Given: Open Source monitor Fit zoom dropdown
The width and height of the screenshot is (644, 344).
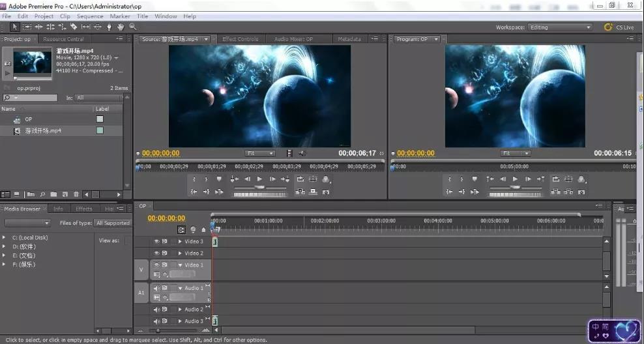Looking at the screenshot, I should (261, 153).
